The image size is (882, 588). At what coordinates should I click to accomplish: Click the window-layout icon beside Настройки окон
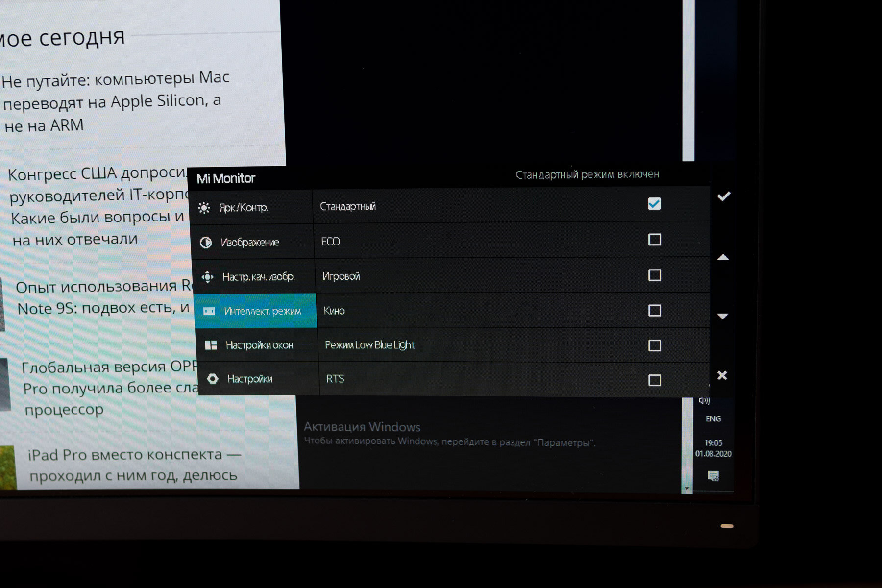[x=211, y=345]
